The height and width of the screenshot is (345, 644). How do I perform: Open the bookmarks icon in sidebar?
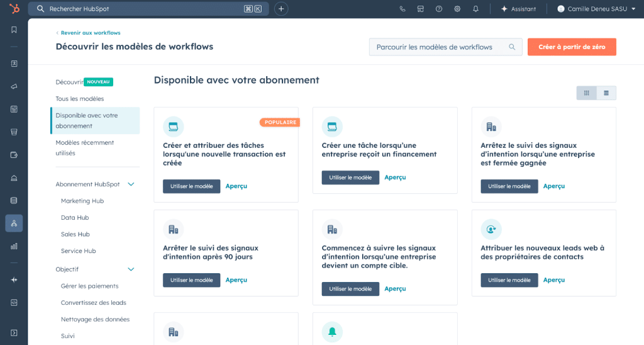(x=14, y=30)
